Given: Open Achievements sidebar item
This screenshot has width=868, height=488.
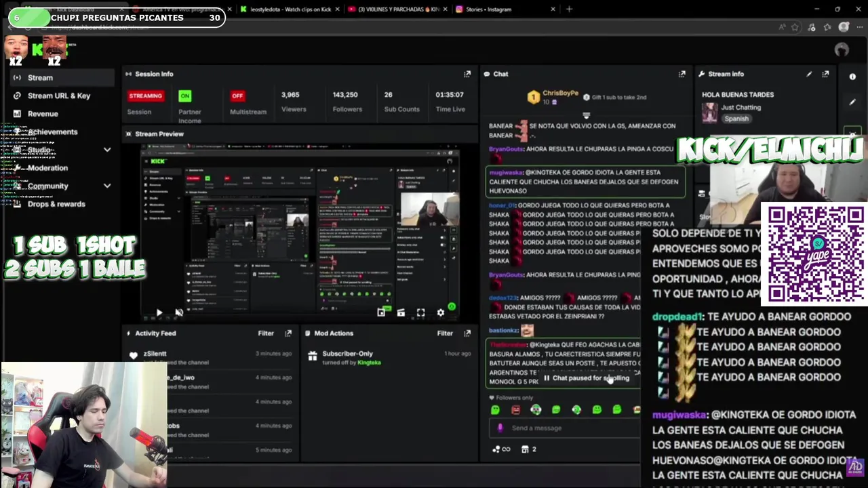Looking at the screenshot, I should [x=52, y=132].
